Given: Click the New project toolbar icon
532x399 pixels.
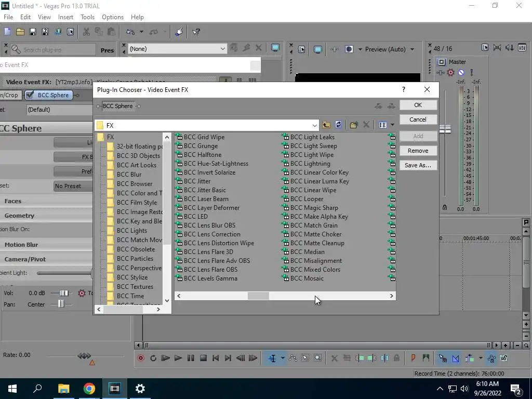Looking at the screenshot, I should click(7, 32).
